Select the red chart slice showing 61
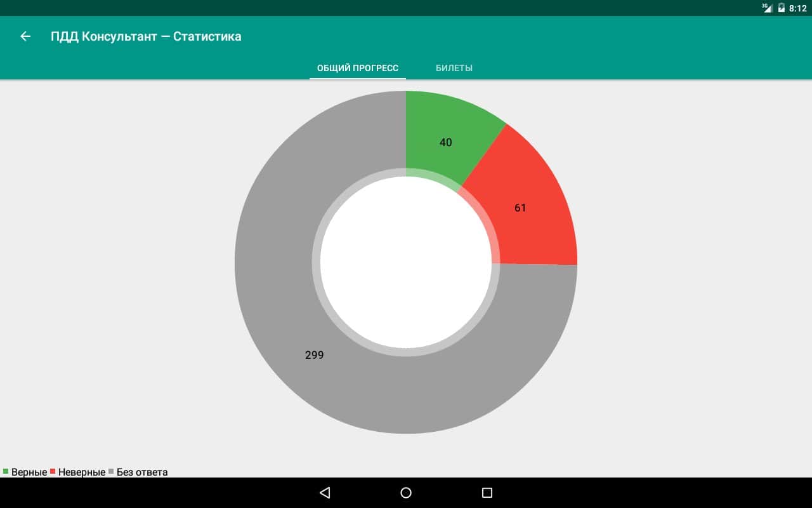The height and width of the screenshot is (508, 812). (x=520, y=208)
